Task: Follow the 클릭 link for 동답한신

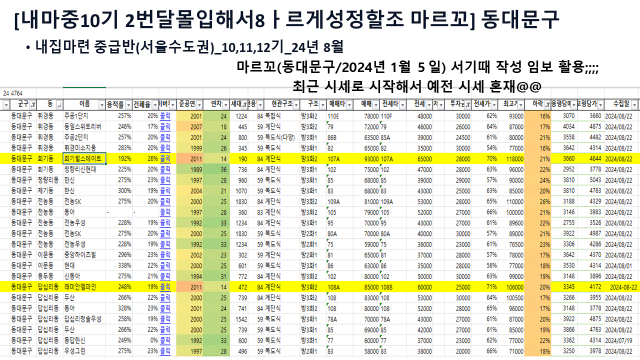Action: [165, 340]
